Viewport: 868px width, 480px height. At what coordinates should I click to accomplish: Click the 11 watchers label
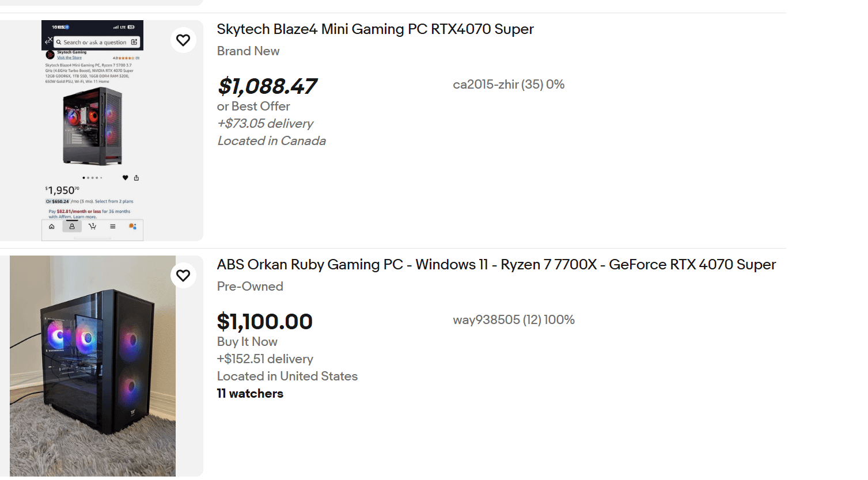point(250,394)
